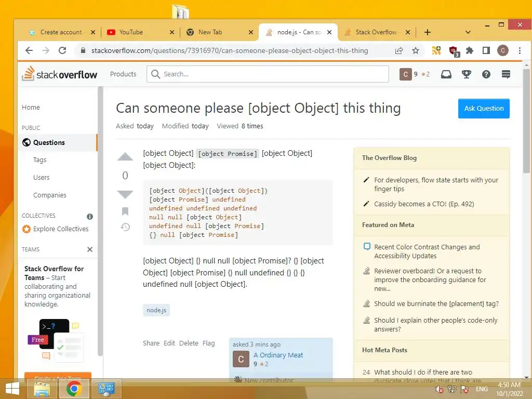Delete the question

189,343
